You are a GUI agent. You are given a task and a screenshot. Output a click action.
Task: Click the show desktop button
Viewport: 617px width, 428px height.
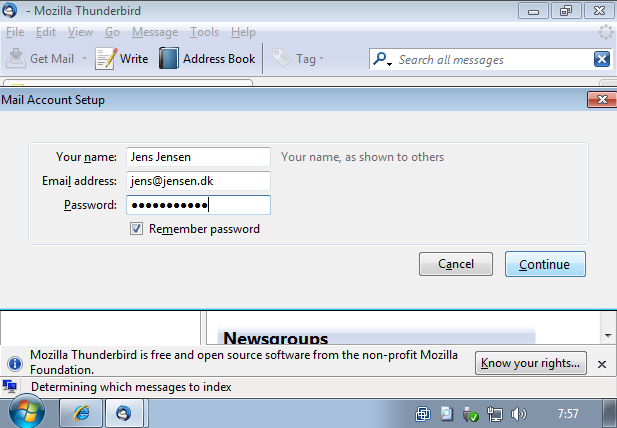[610, 413]
